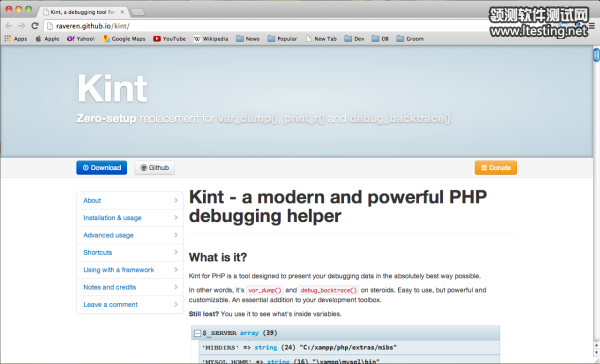
Task: Open the New Tab bookmark
Action: pyautogui.click(x=321, y=39)
